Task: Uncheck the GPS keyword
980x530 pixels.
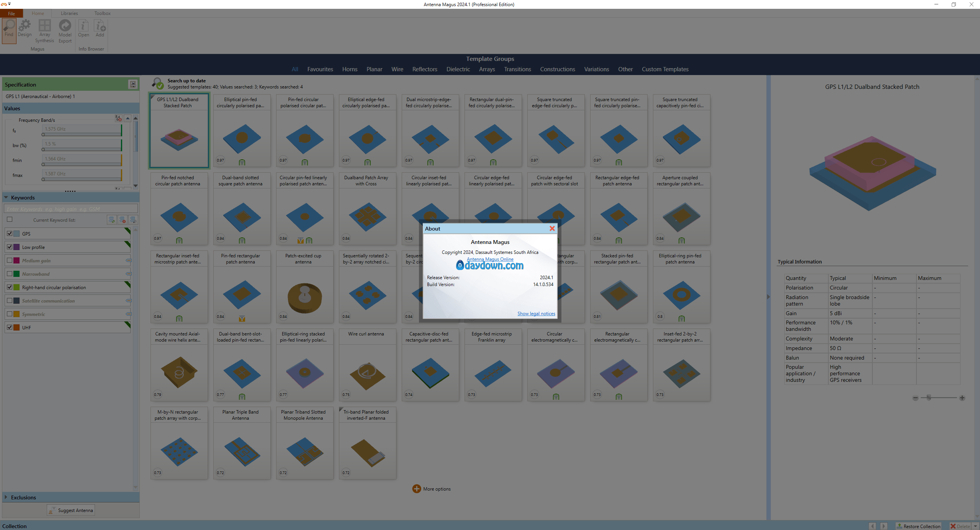Action: tap(10, 233)
